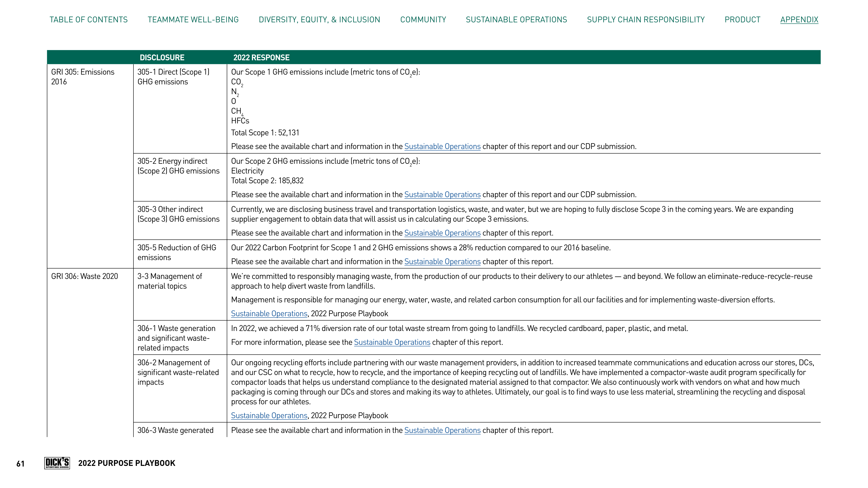Jump to Sustainable Operations top navigation
868x488 pixels.
pyautogui.click(x=516, y=20)
